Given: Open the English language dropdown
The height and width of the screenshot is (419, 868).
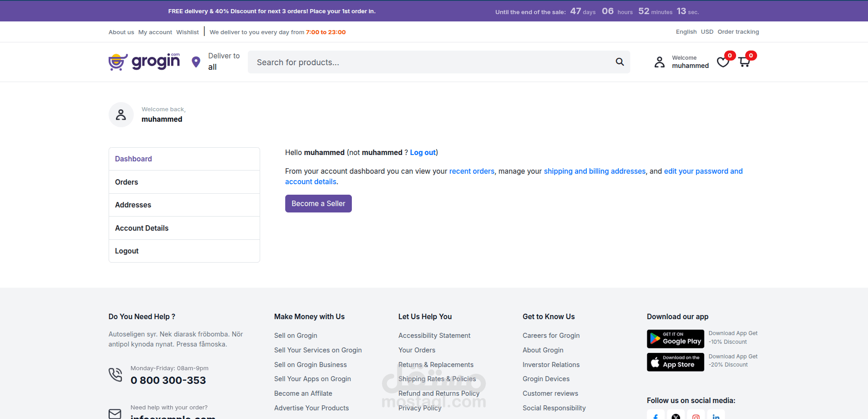Looking at the screenshot, I should coord(686,32).
